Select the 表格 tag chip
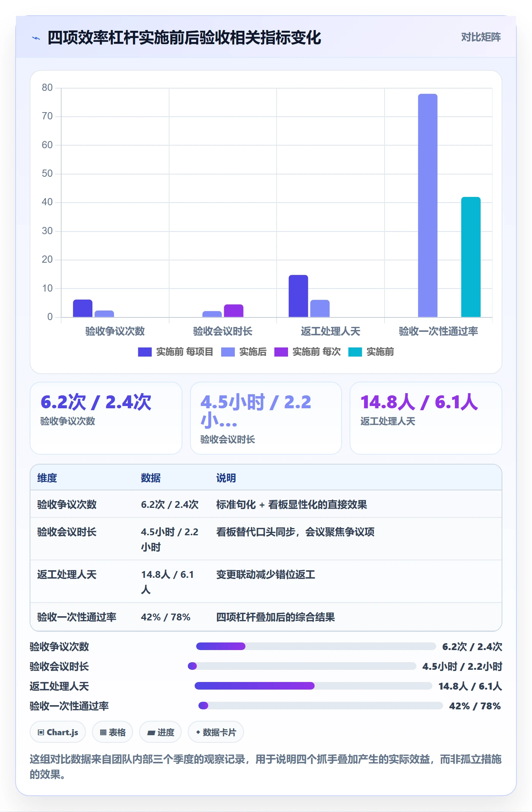 (x=112, y=732)
